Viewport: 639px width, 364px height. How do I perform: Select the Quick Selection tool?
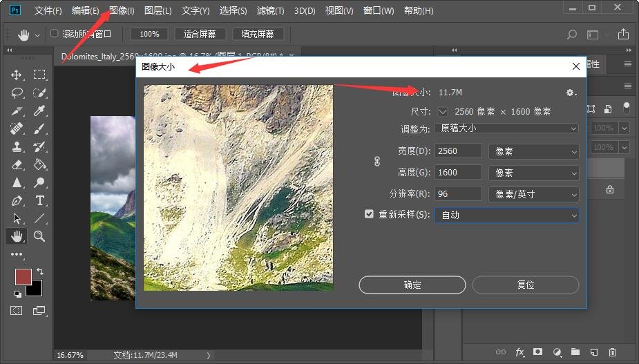(39, 93)
